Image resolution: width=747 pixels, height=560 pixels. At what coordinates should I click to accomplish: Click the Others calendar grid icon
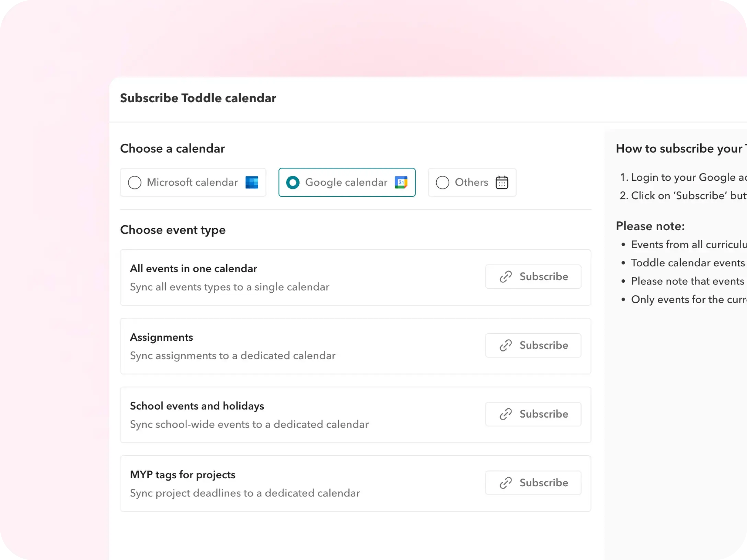coord(502,183)
